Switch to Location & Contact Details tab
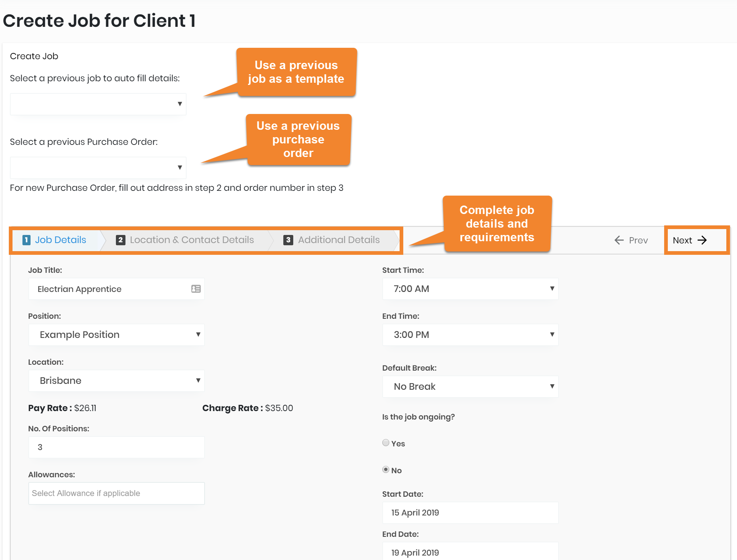Image resolution: width=737 pixels, height=560 pixels. pyautogui.click(x=191, y=240)
